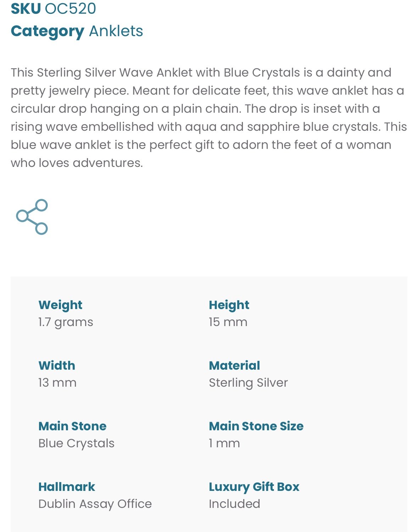Click the Category label
Screen dimensions: 418x532
pos(48,32)
